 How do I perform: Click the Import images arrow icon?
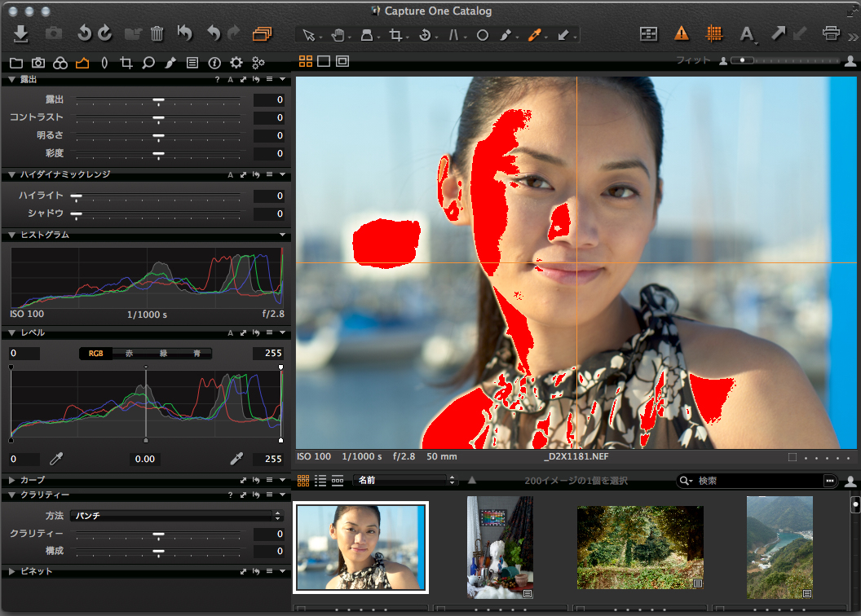pos(21,33)
